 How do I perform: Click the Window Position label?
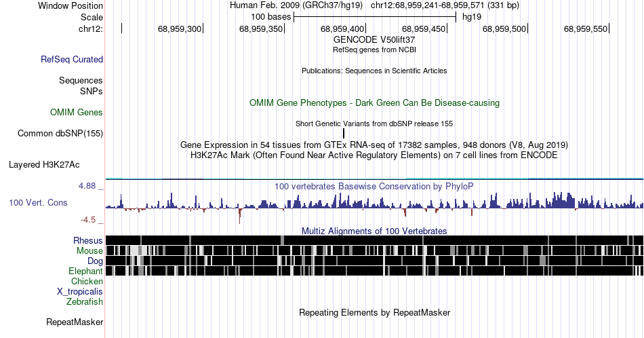71,5
